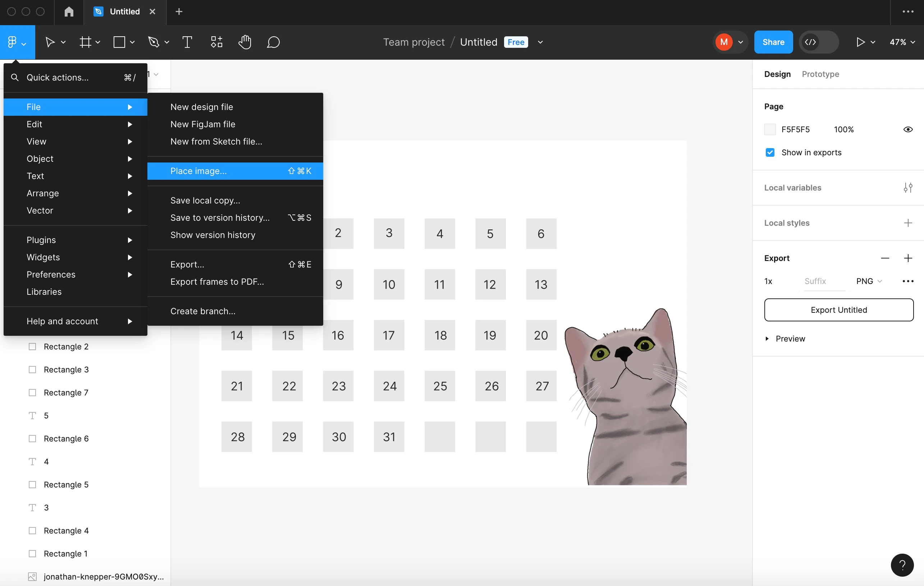The width and height of the screenshot is (924, 586).
Task: Open export options three dots
Action: pos(908,281)
